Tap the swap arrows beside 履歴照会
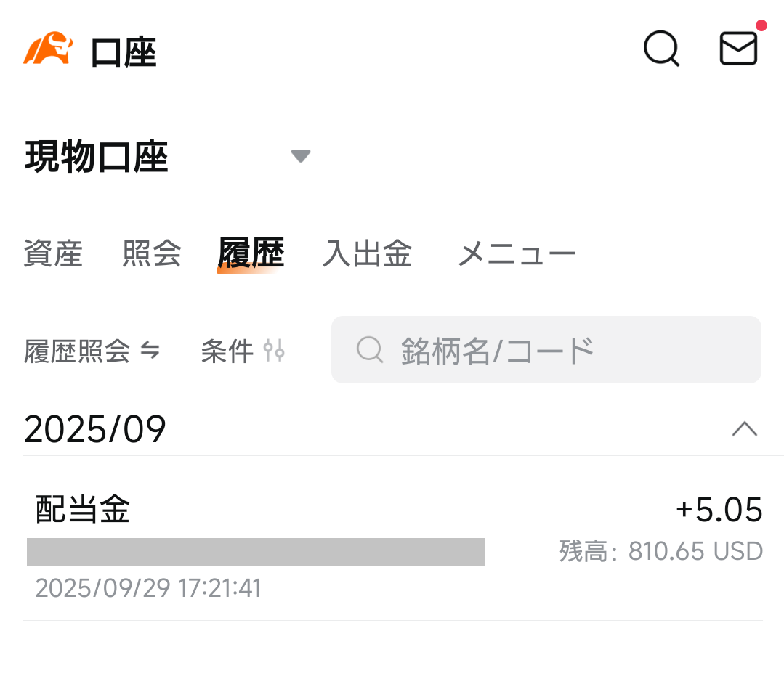Viewport: 784px width, 692px height. (150, 351)
